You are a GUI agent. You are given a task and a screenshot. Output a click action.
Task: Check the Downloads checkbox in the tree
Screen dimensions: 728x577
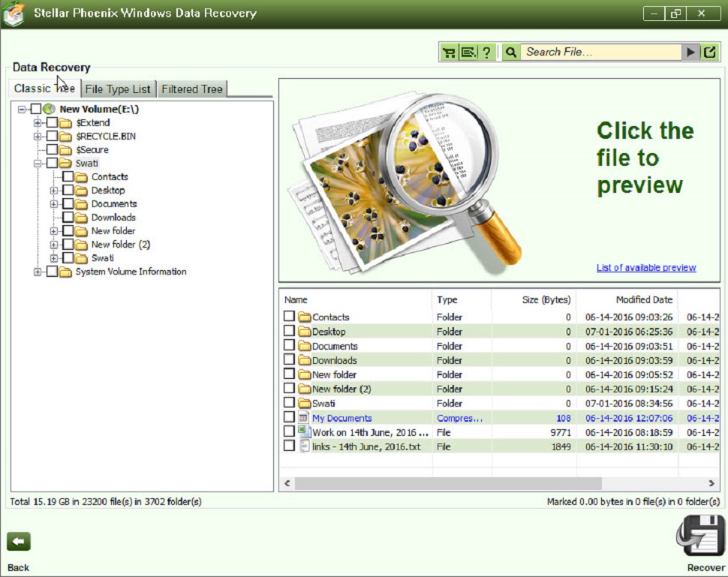[x=68, y=217]
